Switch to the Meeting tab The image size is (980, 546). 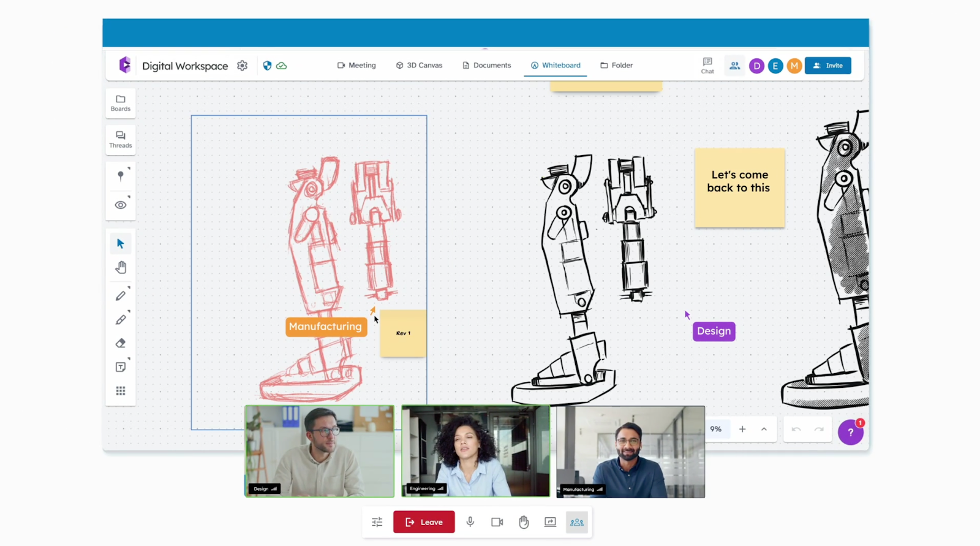click(356, 65)
